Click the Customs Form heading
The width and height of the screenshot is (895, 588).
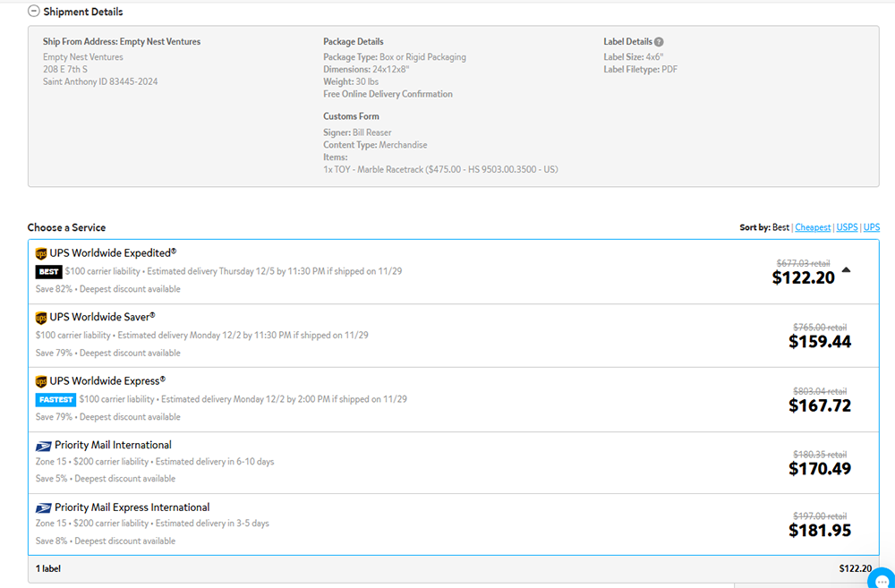point(351,116)
